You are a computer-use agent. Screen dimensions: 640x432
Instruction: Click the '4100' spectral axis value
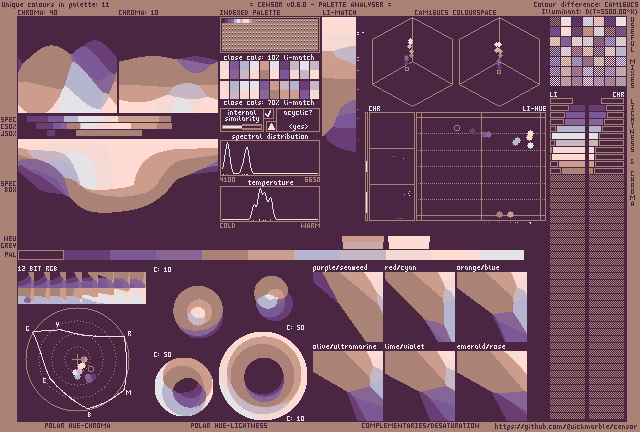(227, 180)
